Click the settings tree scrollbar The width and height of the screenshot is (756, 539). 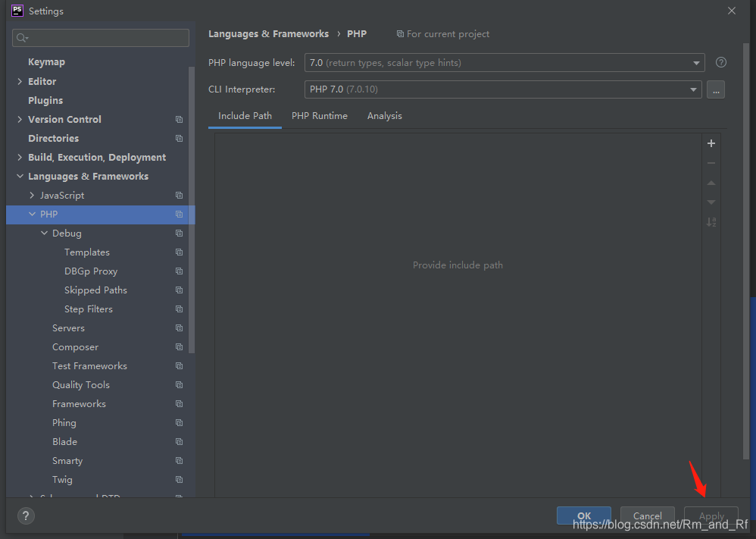192,210
